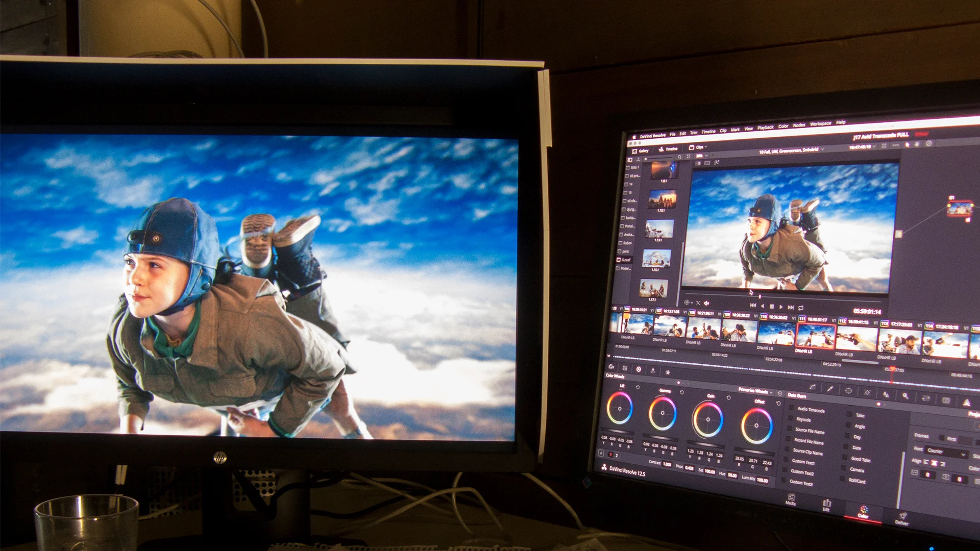Open the Courier font dropdown
Screen dimensions: 980x551
point(947,452)
